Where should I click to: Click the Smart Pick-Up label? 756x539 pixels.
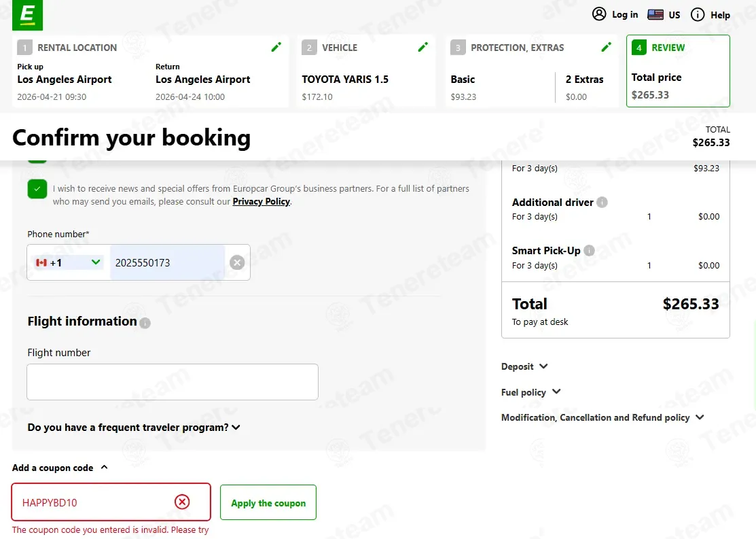point(546,250)
